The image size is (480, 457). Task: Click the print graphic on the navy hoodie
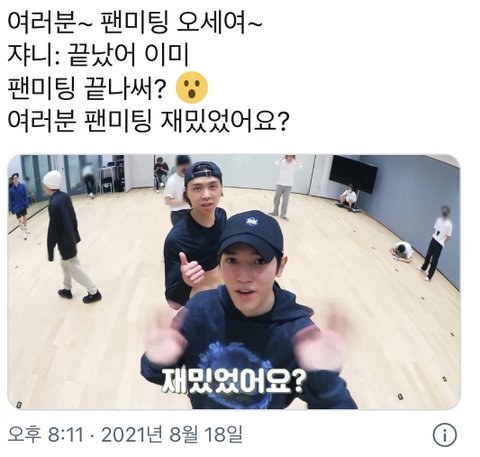tap(230, 360)
